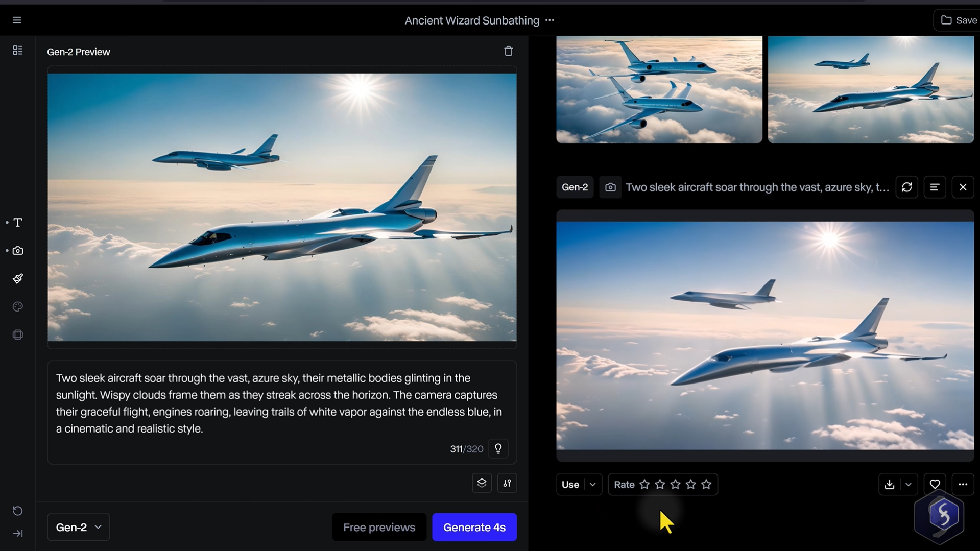The height and width of the screenshot is (551, 980).
Task: Click the Generate 4s button
Action: click(474, 526)
